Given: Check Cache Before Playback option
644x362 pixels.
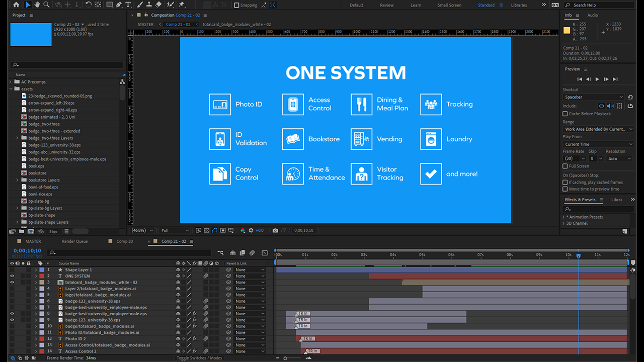Looking at the screenshot, I should coord(565,114).
